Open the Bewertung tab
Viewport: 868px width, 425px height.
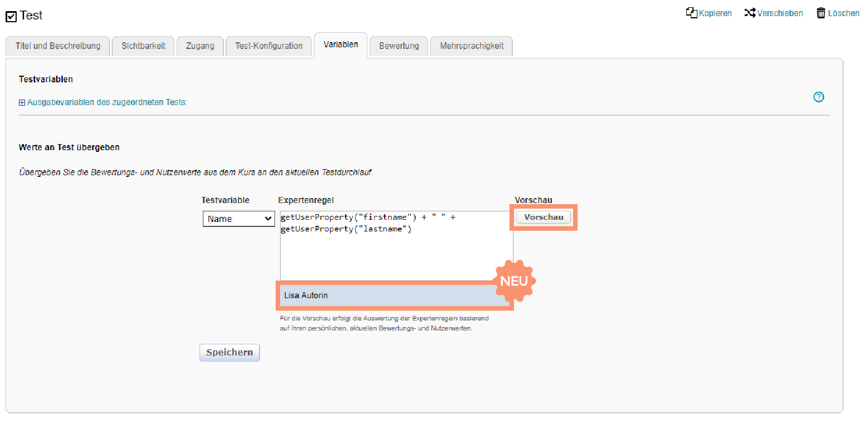pos(399,46)
